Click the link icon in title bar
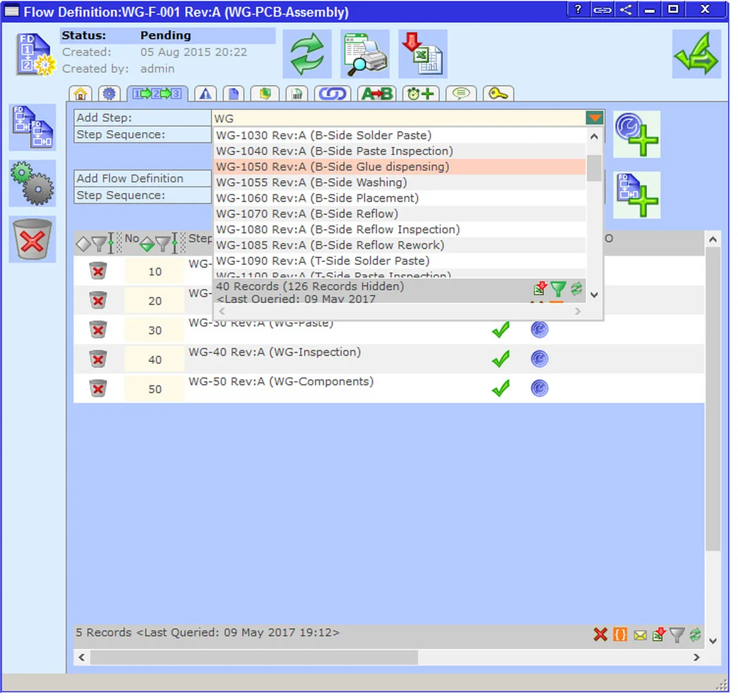The width and height of the screenshot is (738, 700). click(602, 9)
